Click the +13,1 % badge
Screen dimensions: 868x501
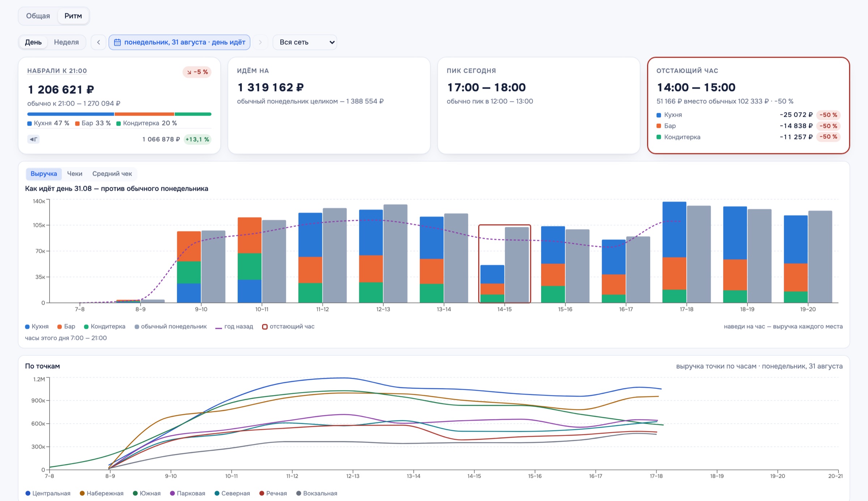pos(197,139)
